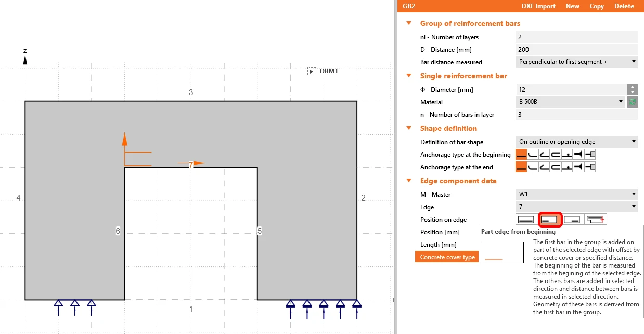Choose the position on more edges icon
644x334 pixels.
coord(596,220)
